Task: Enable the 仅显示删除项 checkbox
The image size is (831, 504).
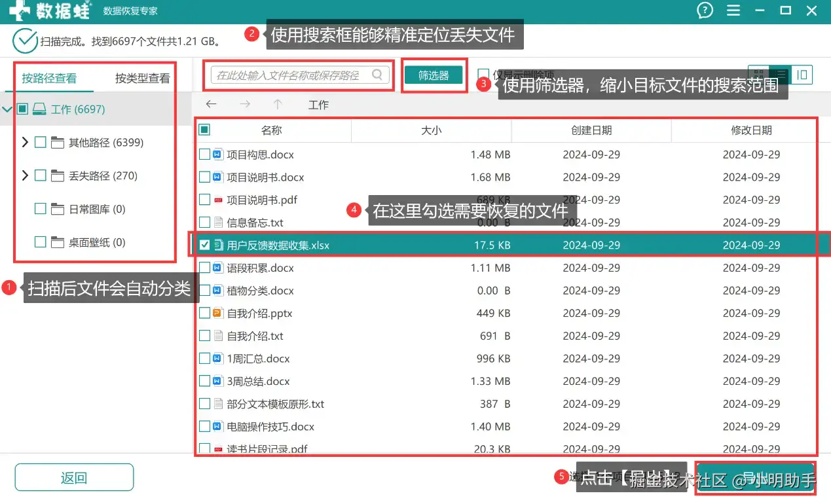Action: 483,75
